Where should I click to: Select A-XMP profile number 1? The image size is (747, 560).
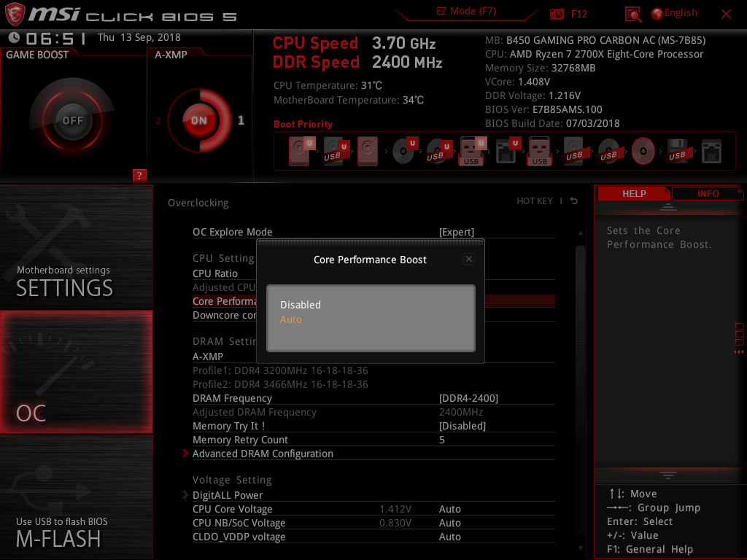click(x=241, y=120)
